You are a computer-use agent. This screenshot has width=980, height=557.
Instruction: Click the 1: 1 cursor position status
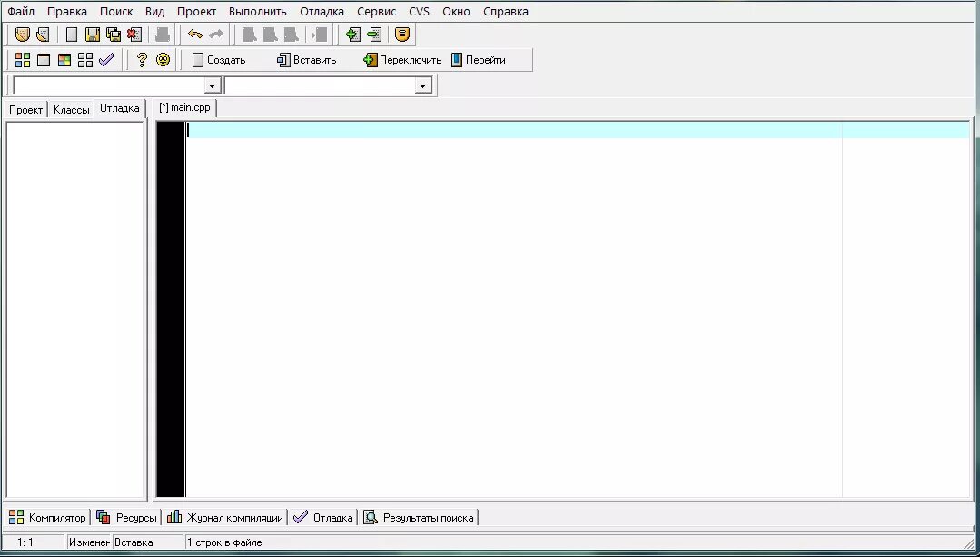(x=25, y=542)
